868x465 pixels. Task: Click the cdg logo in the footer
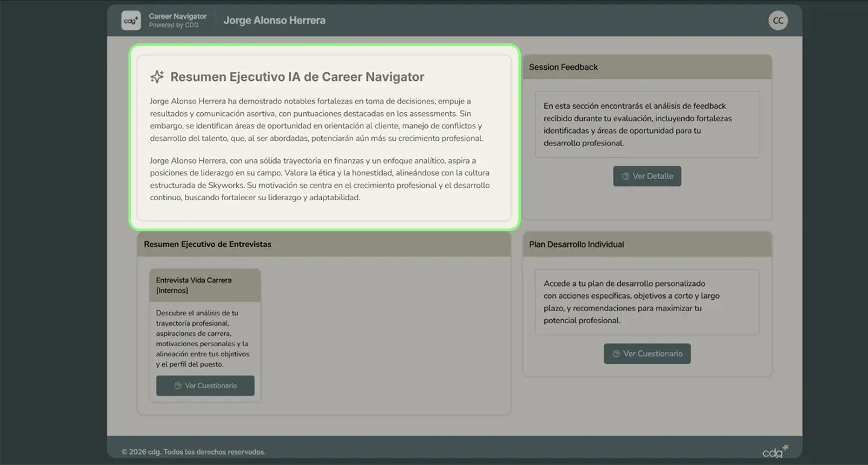click(x=775, y=452)
